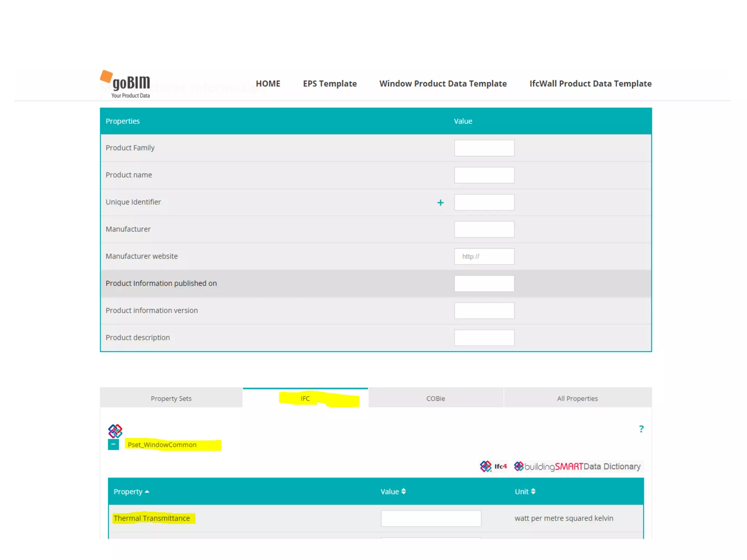Go to HOME in navigation
Viewport: 747px width, 560px height.
[x=268, y=83]
